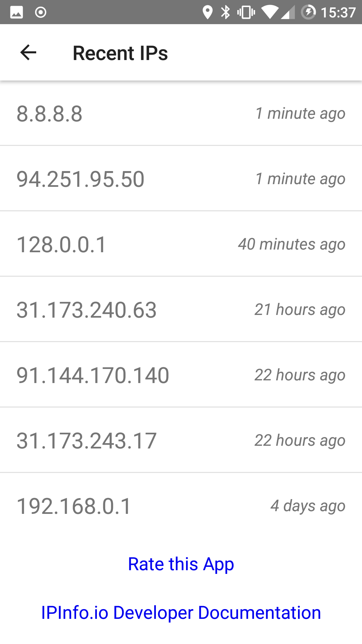Tap the Wi-Fi signal status icon
The width and height of the screenshot is (362, 644).
coord(270,12)
